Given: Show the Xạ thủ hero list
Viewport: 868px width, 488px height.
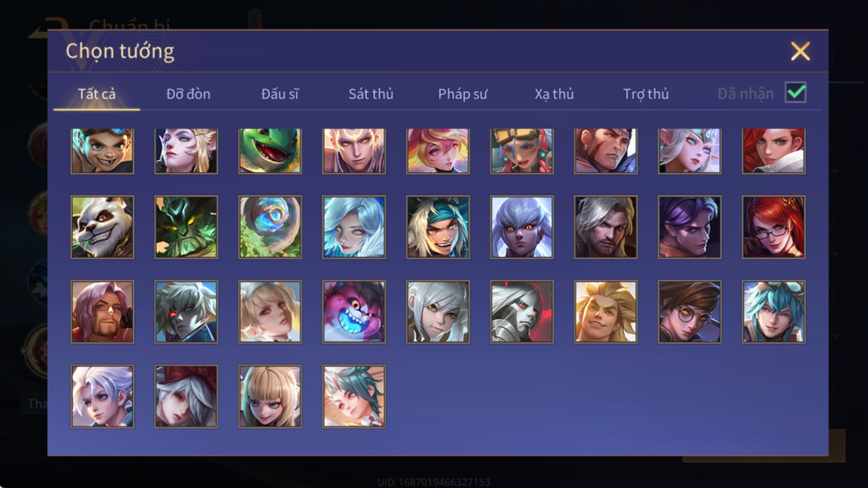Looking at the screenshot, I should [x=554, y=94].
